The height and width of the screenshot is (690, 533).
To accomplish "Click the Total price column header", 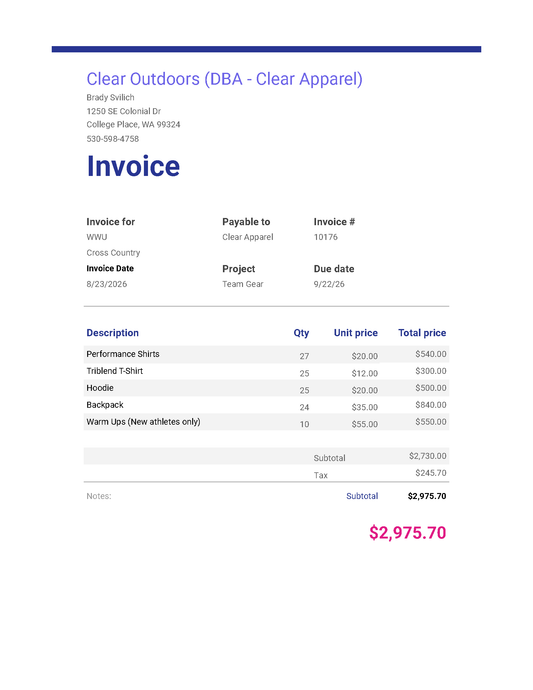I will pyautogui.click(x=422, y=333).
